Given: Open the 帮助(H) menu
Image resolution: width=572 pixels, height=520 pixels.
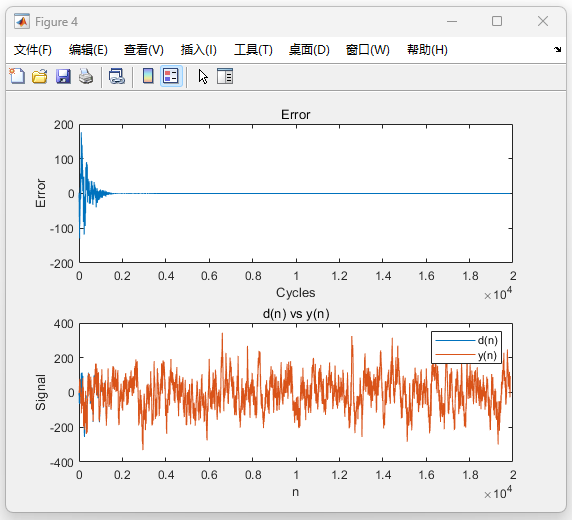Looking at the screenshot, I should coord(427,50).
